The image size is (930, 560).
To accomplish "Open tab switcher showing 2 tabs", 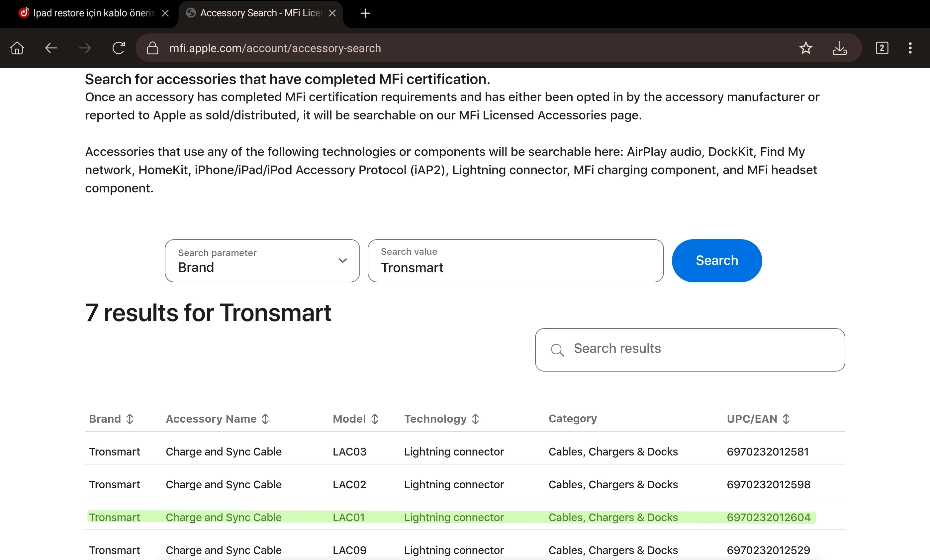I will click(x=882, y=48).
